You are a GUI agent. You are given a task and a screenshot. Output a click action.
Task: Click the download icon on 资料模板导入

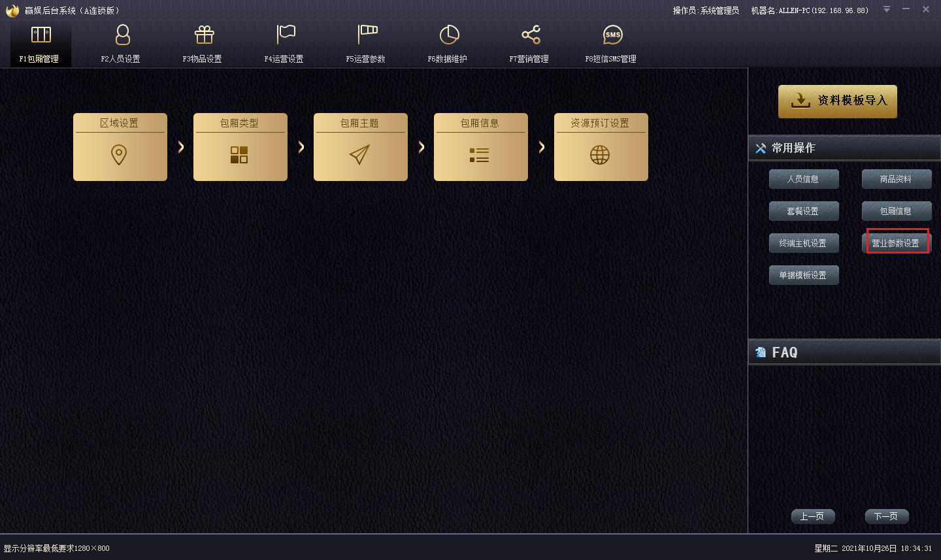(801, 101)
